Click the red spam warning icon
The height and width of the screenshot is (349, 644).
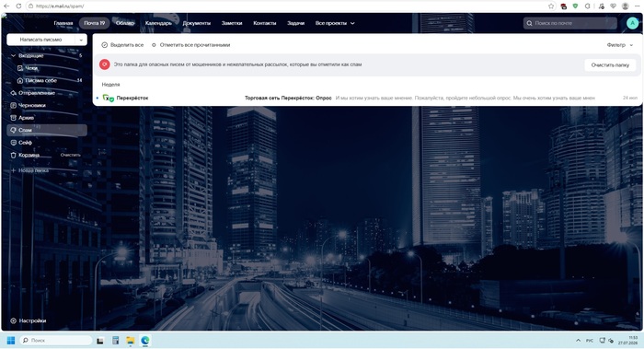pos(104,64)
